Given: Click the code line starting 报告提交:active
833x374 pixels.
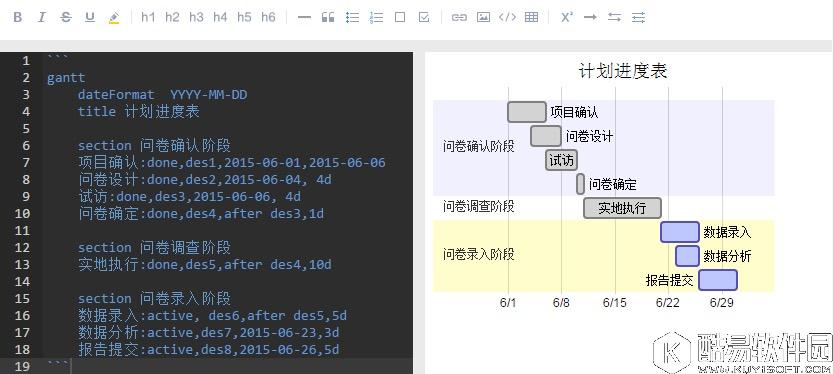Looking at the screenshot, I should click(208, 350).
